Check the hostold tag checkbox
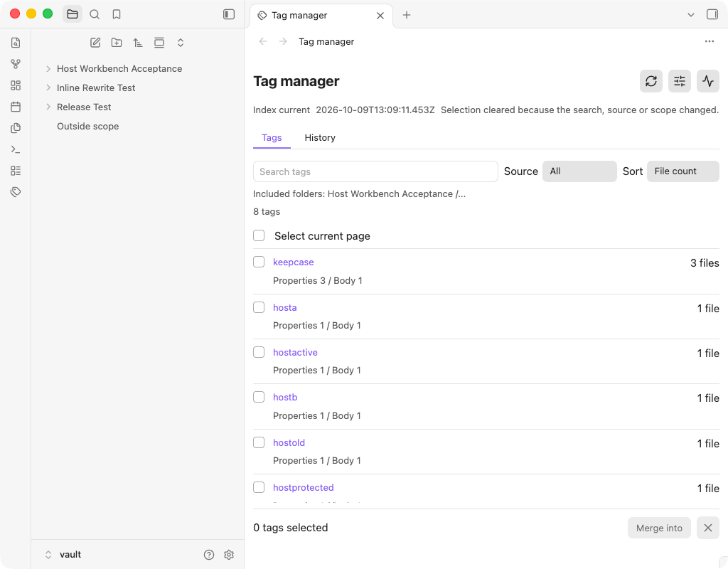 (259, 442)
